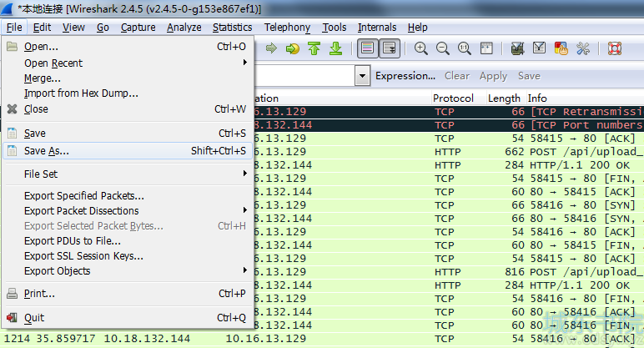This screenshot has width=644, height=348.
Task: Expand the Export Objects submenu
Action: click(128, 271)
